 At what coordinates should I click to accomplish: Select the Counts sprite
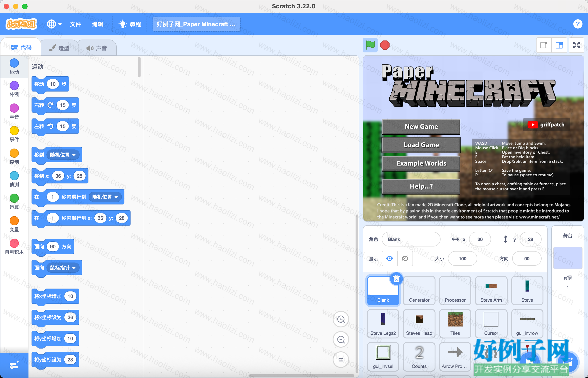pos(419,357)
